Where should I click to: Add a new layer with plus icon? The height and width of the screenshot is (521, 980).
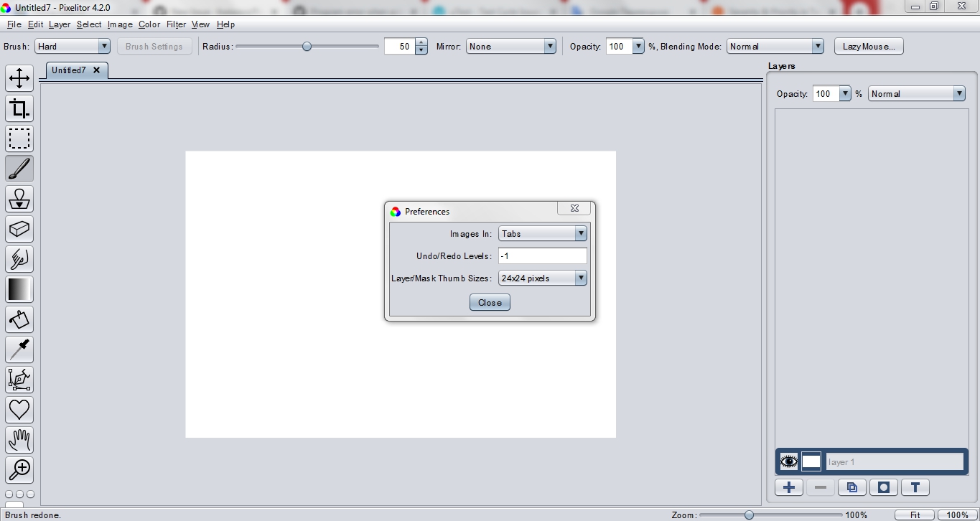pos(789,487)
